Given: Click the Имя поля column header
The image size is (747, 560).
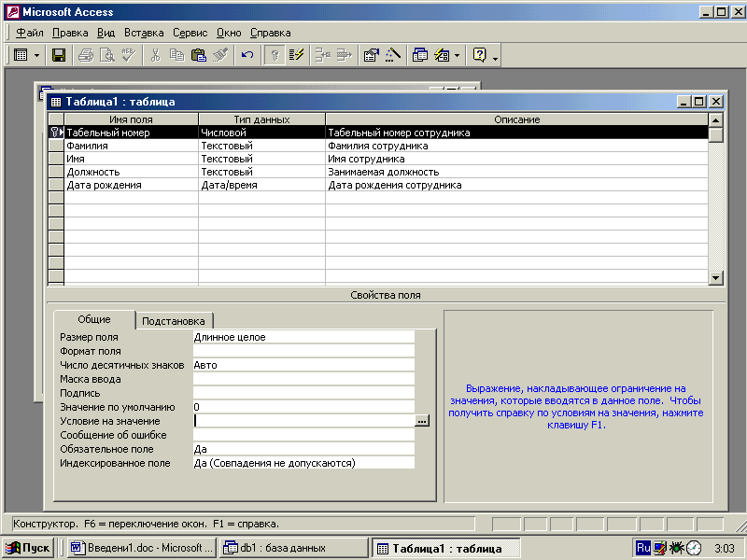Looking at the screenshot, I should pyautogui.click(x=131, y=119).
